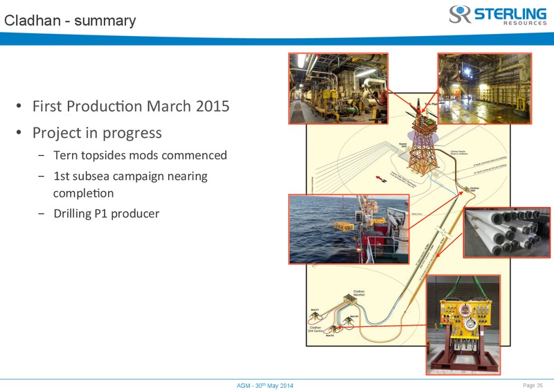Click the 'AGM - 30th May 2014' footer
Screen dimensions: 554x392
point(265,386)
